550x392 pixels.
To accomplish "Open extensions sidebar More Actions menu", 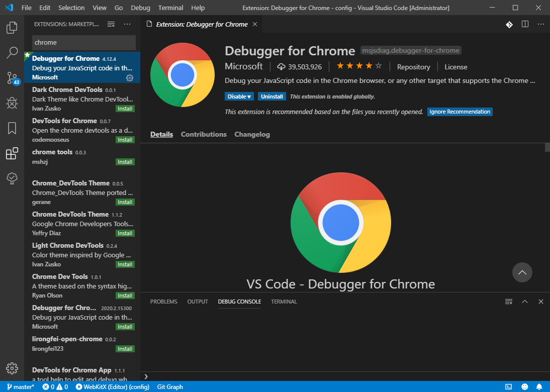I will point(127,24).
